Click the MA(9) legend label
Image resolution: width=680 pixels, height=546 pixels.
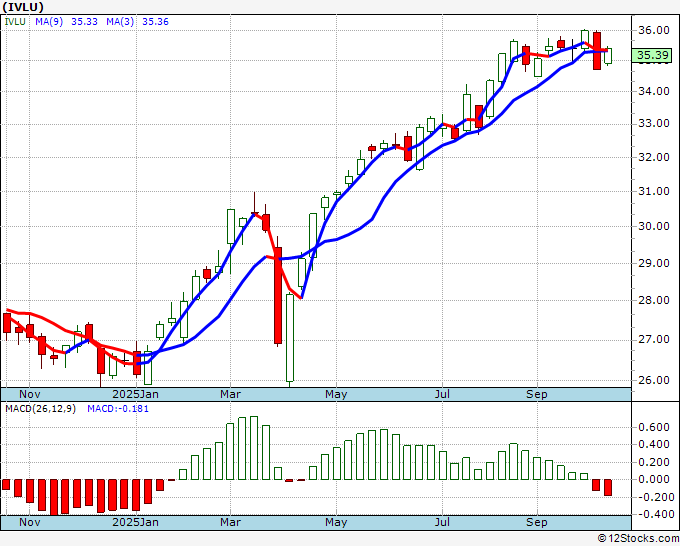pos(49,22)
